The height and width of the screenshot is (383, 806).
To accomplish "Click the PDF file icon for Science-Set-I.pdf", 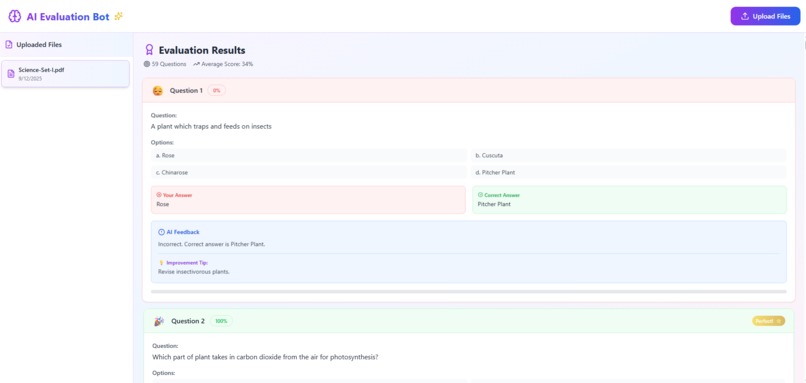I will coord(11,74).
